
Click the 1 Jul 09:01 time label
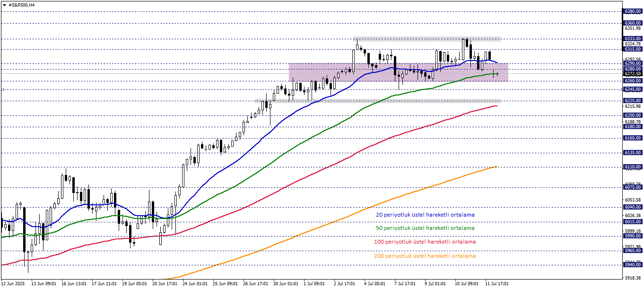point(314,284)
